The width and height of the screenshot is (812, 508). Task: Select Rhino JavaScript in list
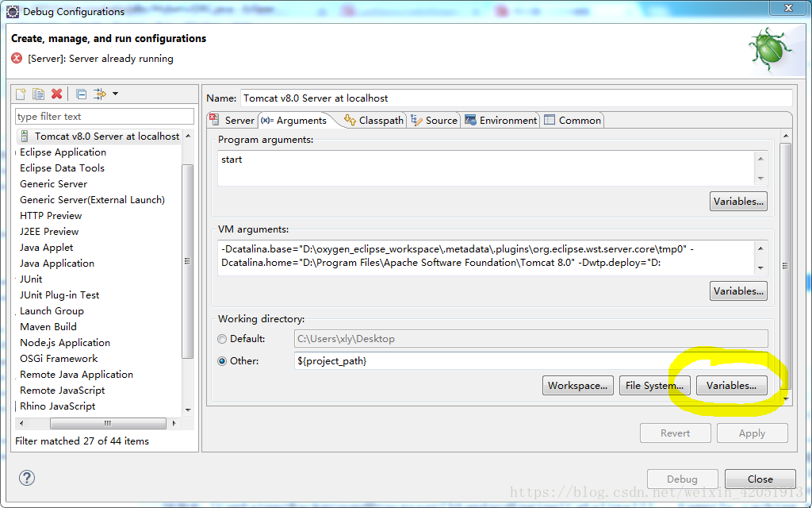pyautogui.click(x=57, y=406)
